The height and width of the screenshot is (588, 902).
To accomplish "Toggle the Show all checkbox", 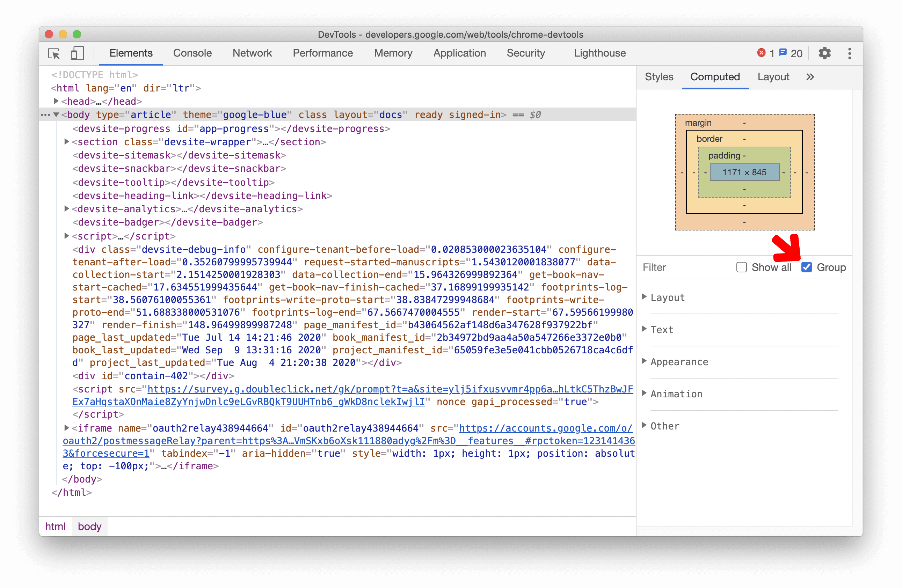I will pos(740,267).
